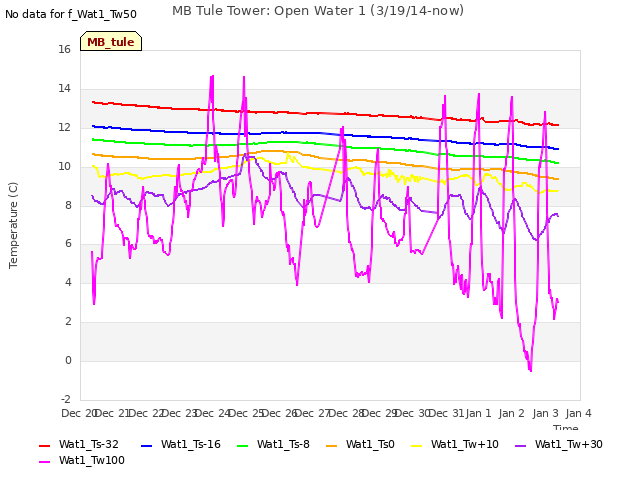The height and width of the screenshot is (480, 640).
Task: Select the Wat1_Ts-8 legend entry
Action: tap(273, 444)
